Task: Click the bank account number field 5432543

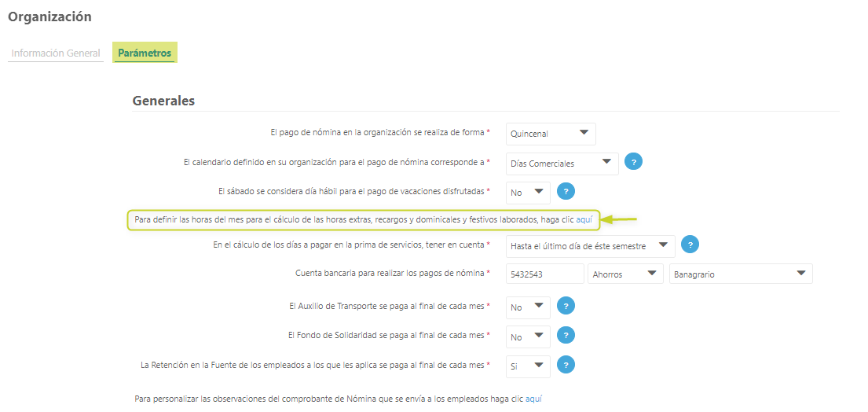Action: [544, 274]
